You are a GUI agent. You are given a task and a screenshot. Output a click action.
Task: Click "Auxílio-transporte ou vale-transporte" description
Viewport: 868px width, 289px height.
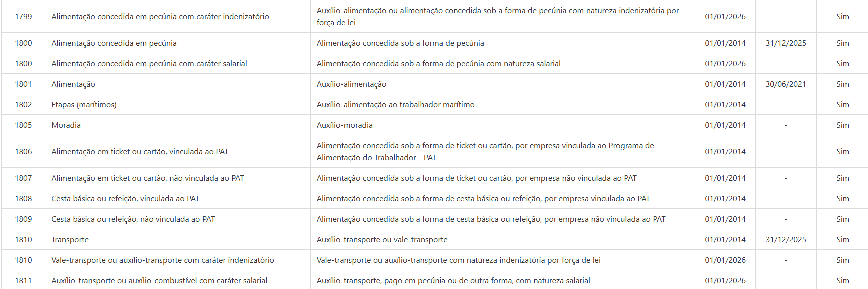(382, 240)
